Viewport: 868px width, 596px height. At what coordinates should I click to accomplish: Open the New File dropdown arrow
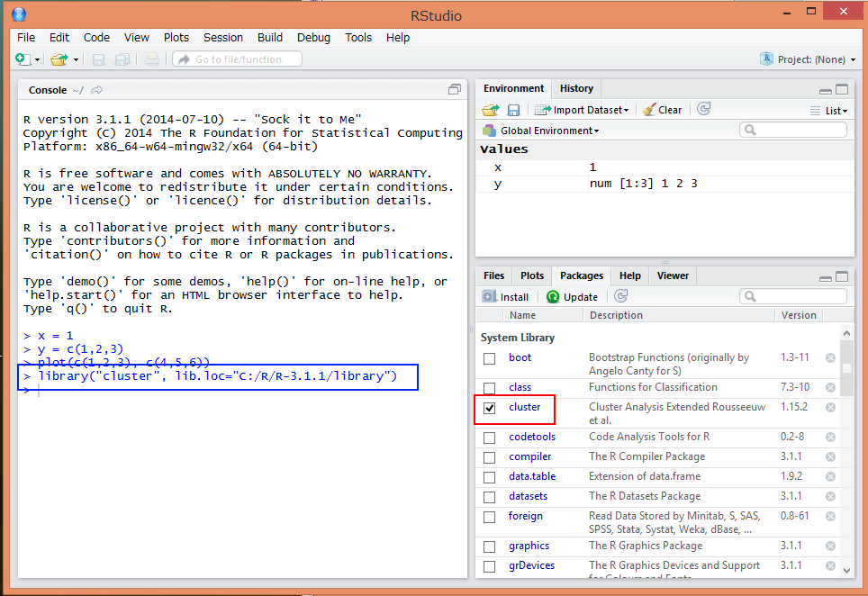(x=37, y=59)
